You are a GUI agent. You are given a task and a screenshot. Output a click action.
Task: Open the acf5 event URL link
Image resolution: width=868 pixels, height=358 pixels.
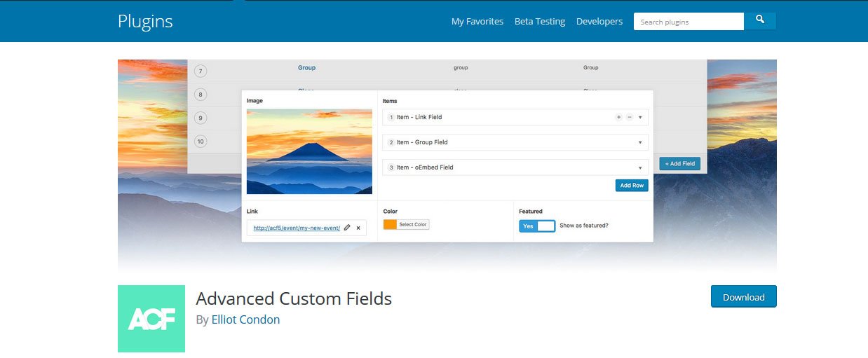(x=297, y=228)
